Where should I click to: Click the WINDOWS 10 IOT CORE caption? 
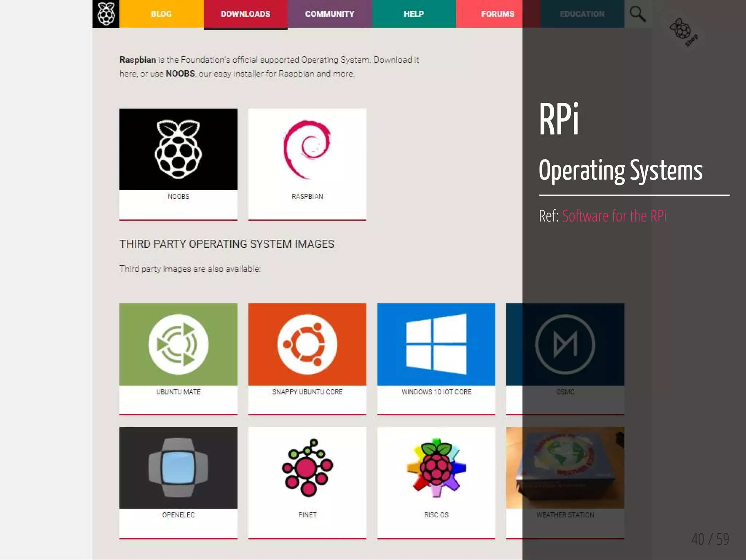coord(436,392)
